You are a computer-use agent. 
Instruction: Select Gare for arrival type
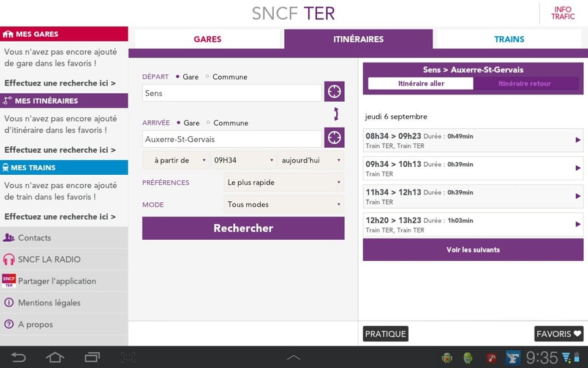[188, 123]
